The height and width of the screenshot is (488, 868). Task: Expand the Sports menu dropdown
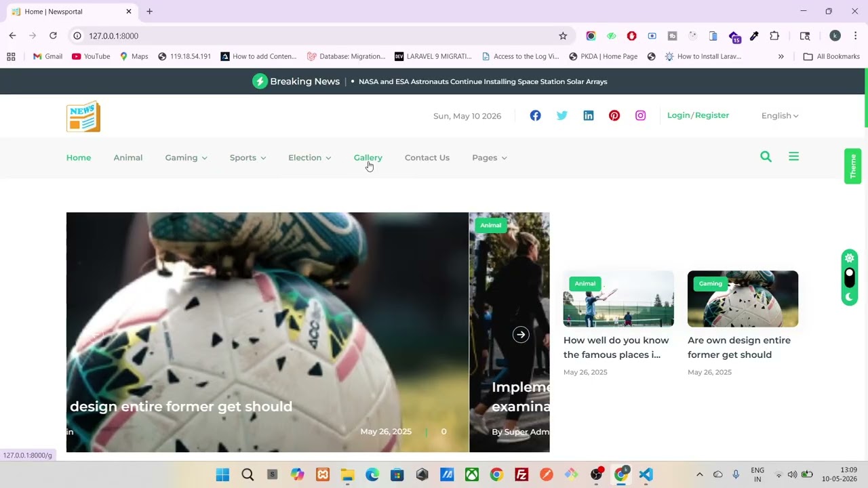coord(248,157)
